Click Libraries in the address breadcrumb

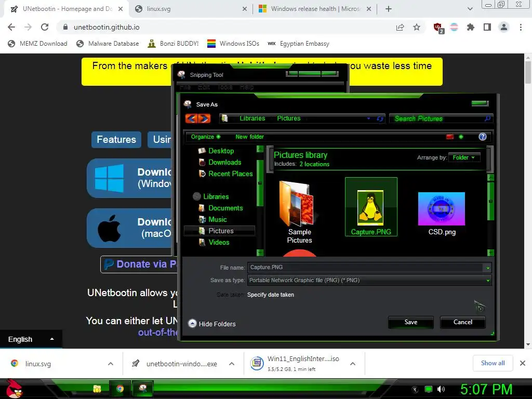point(252,118)
